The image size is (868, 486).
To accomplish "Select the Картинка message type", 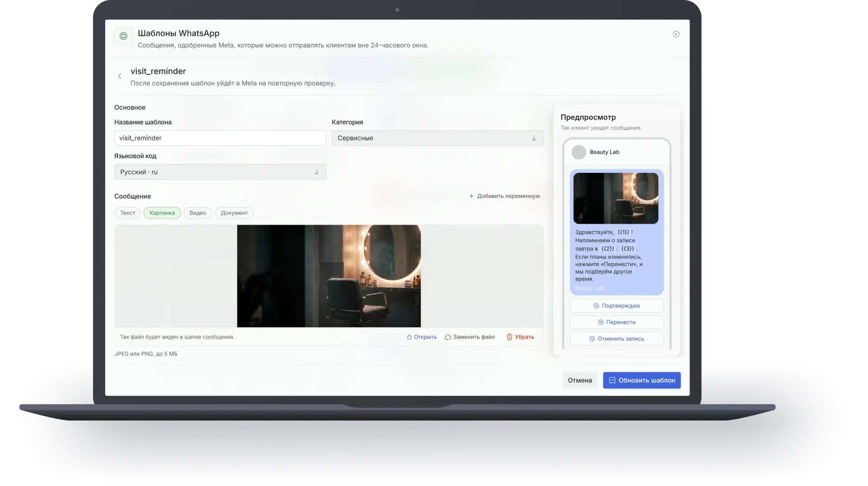I will (x=162, y=213).
